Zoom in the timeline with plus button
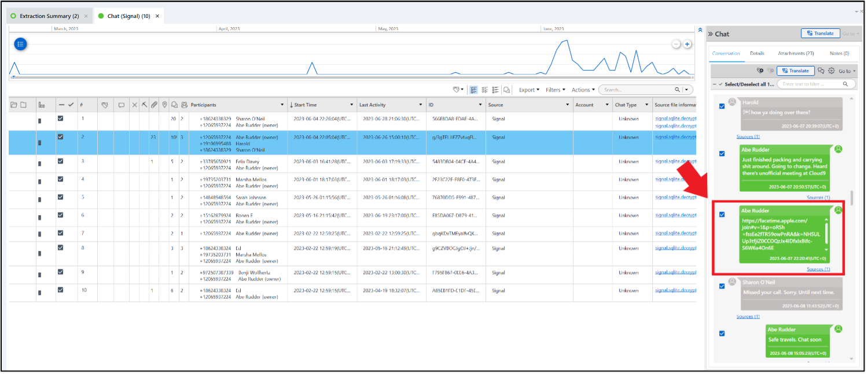Screen dimensions: 868x374 (687, 45)
